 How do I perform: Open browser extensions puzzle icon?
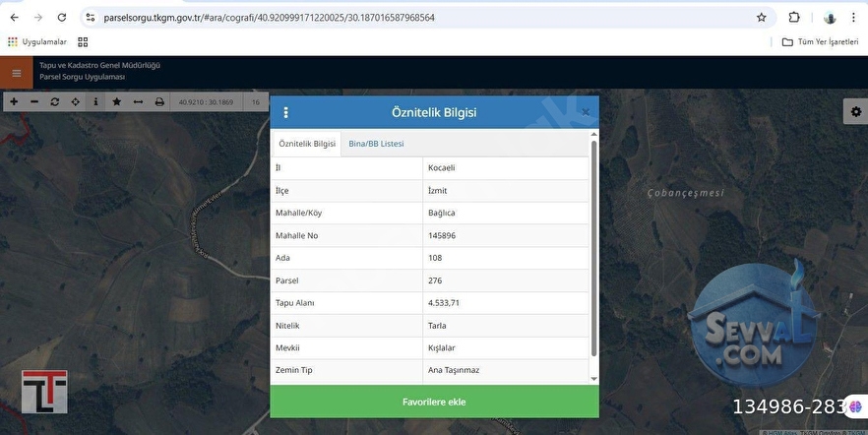pyautogui.click(x=794, y=17)
